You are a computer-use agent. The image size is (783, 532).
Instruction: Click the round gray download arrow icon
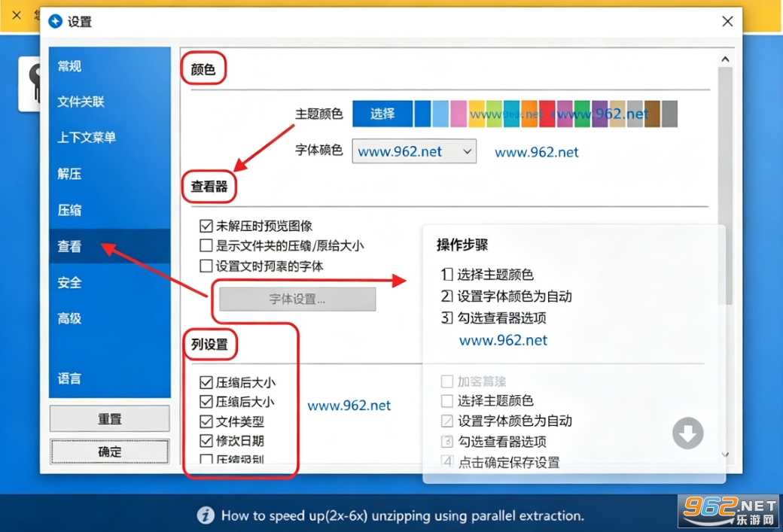[687, 433]
